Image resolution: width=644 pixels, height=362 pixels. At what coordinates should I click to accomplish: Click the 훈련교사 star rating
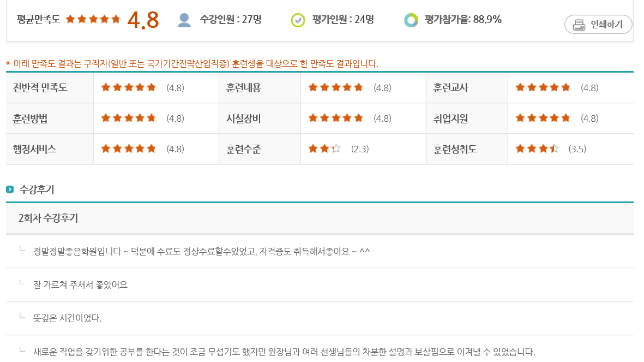coord(543,87)
